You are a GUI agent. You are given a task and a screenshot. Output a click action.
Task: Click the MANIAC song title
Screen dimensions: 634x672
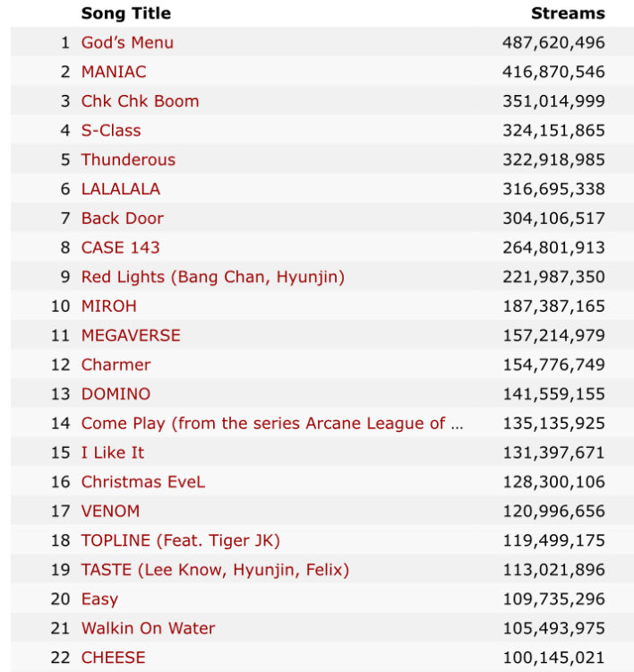(114, 72)
